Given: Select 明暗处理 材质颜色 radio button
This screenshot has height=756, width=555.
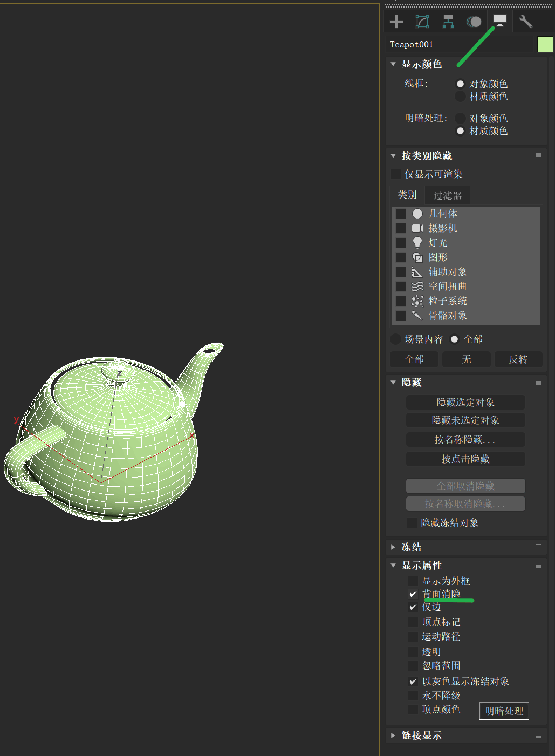Looking at the screenshot, I should coord(460,131).
